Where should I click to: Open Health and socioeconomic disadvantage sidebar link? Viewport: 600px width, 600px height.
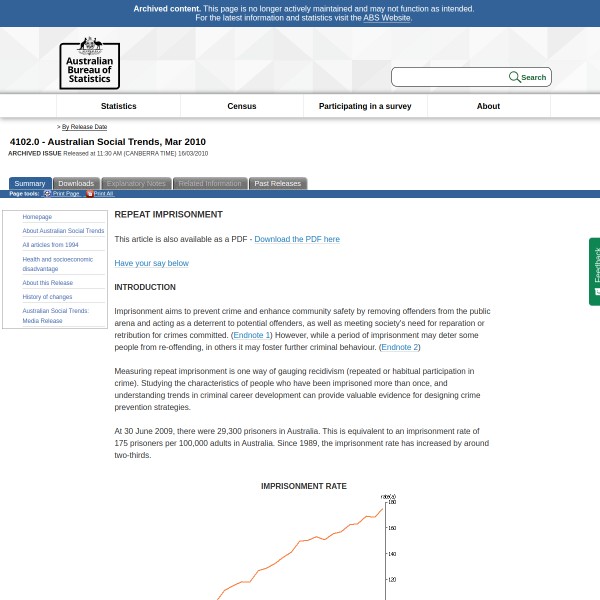coord(57,264)
